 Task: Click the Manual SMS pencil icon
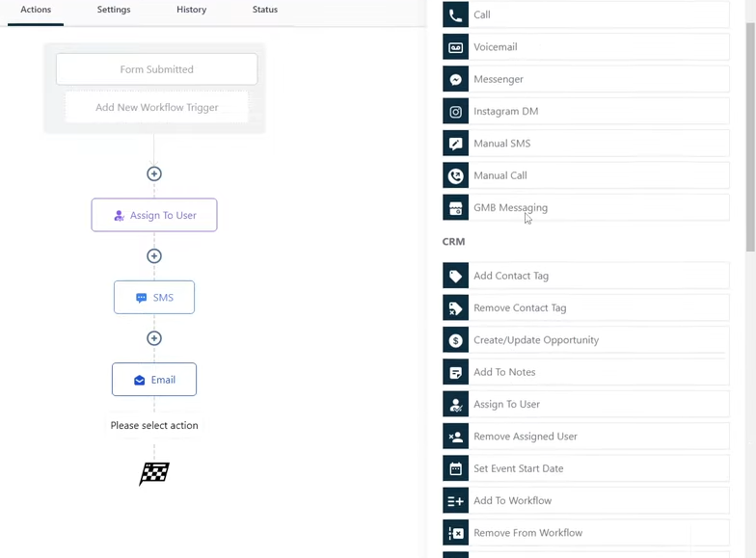[x=455, y=143]
